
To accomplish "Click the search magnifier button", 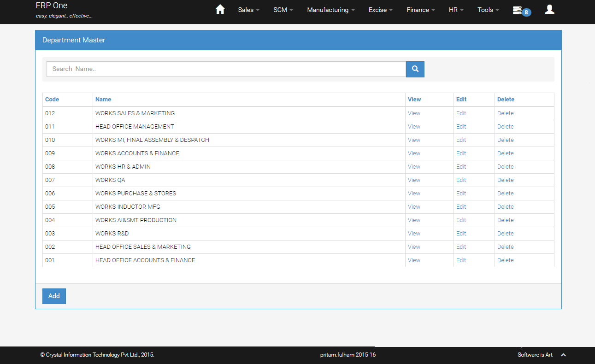I will point(415,69).
